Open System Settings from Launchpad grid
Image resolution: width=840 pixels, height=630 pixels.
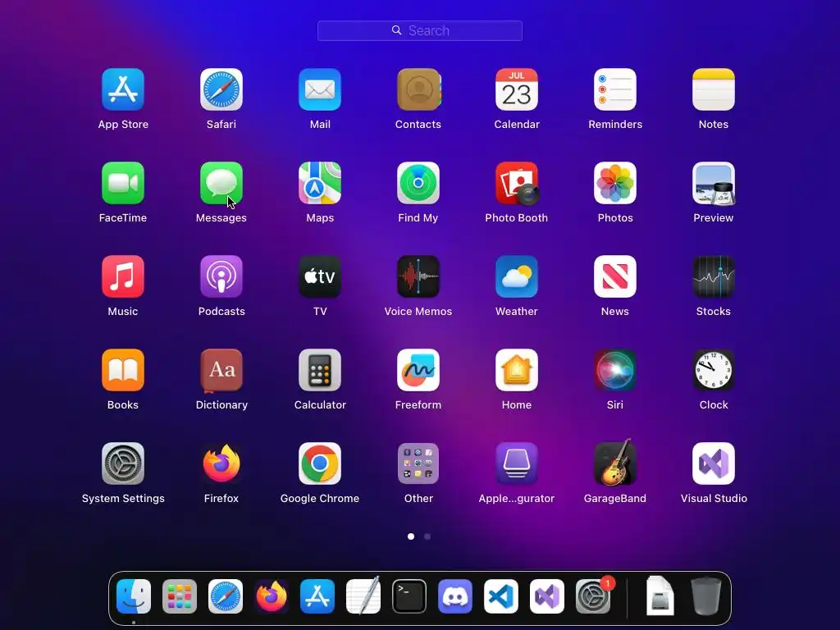coord(123,463)
